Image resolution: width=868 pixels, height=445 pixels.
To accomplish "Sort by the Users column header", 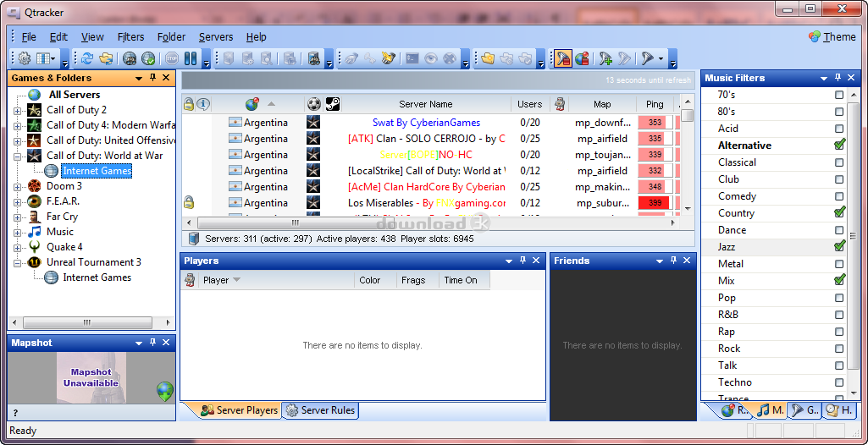I will [530, 104].
